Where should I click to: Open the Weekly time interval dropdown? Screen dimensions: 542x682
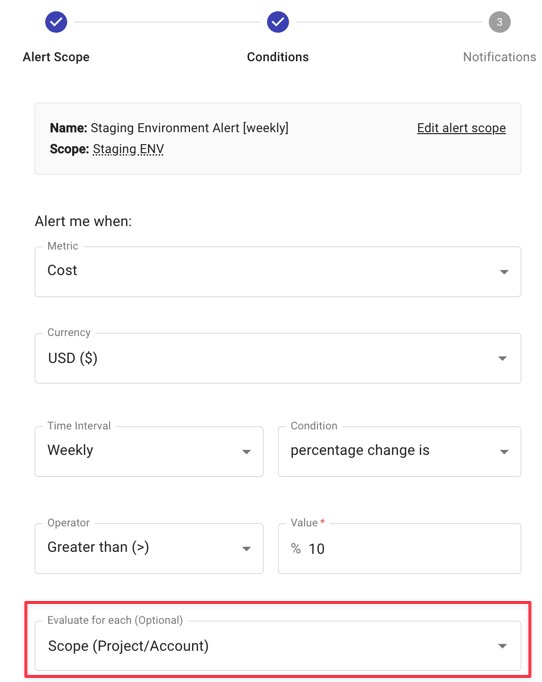(x=149, y=451)
